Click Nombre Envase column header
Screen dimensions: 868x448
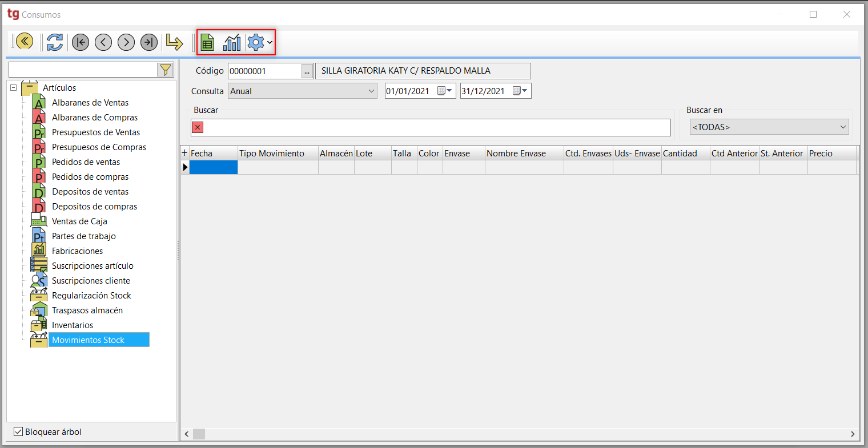coord(524,154)
